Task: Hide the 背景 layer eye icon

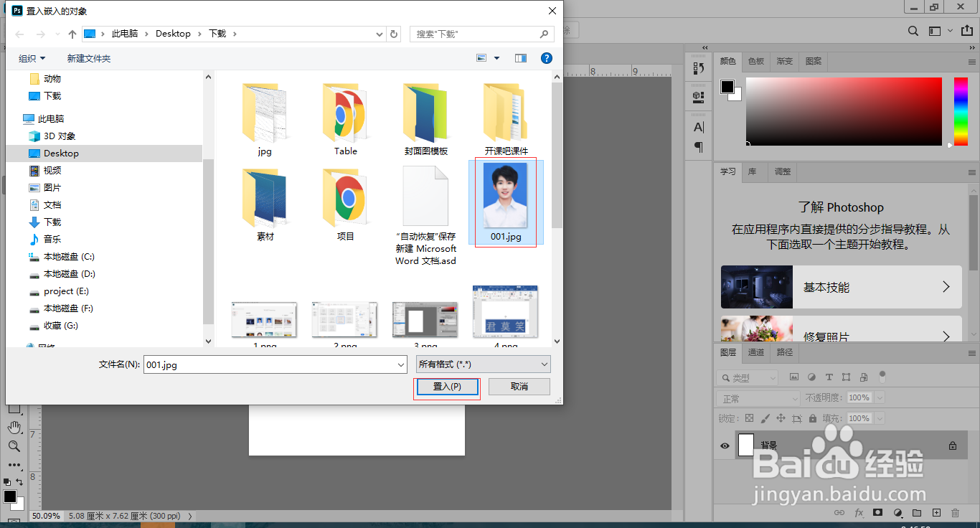Action: (x=725, y=445)
